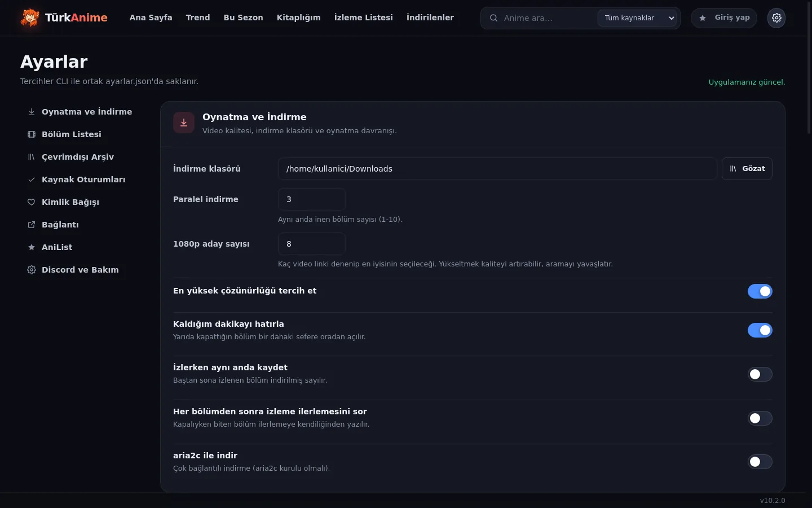The width and height of the screenshot is (812, 508).
Task: Open the Trend page
Action: [x=198, y=17]
